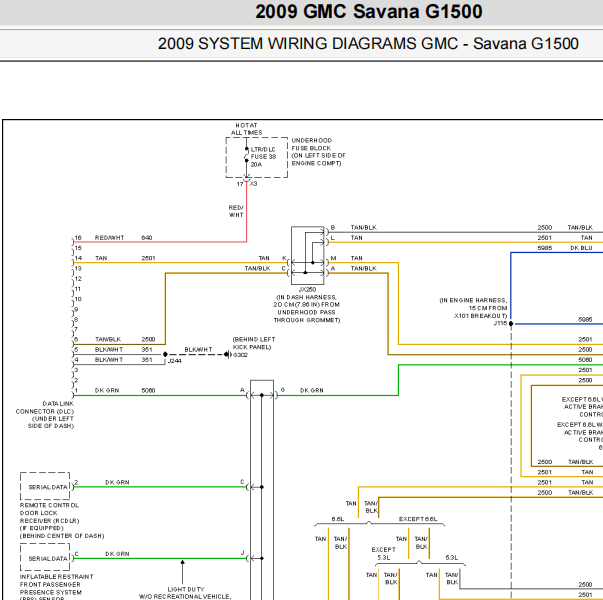Click the "BLK/WHT 351" label at DLC pin 5
The width and height of the screenshot is (603, 600).
(123, 350)
